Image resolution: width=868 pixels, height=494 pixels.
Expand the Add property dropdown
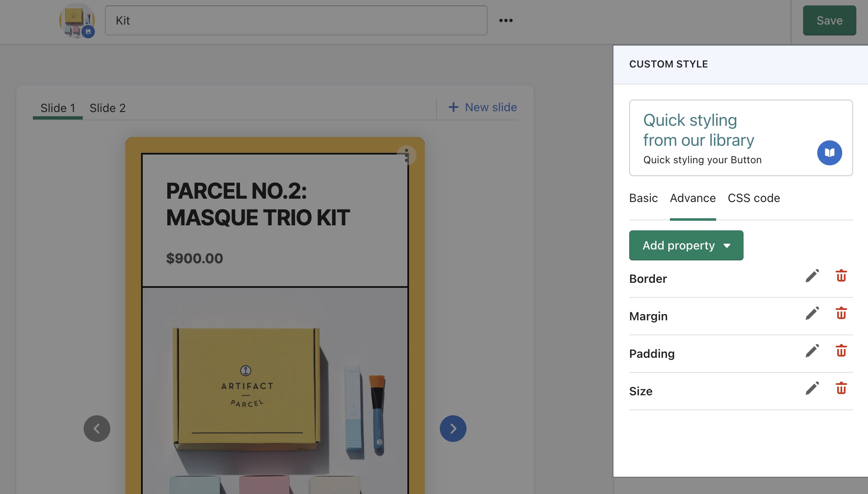686,245
